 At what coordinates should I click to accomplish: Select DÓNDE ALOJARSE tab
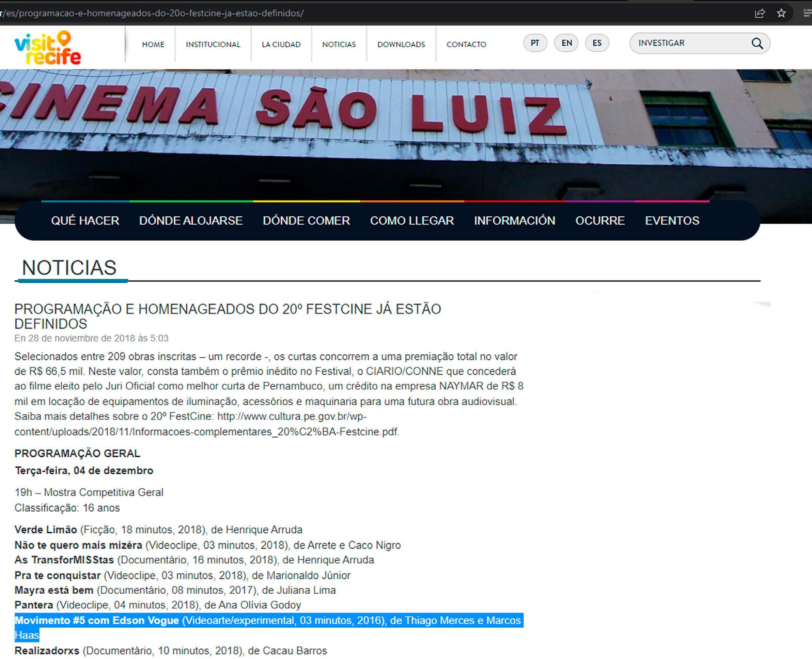tap(190, 221)
